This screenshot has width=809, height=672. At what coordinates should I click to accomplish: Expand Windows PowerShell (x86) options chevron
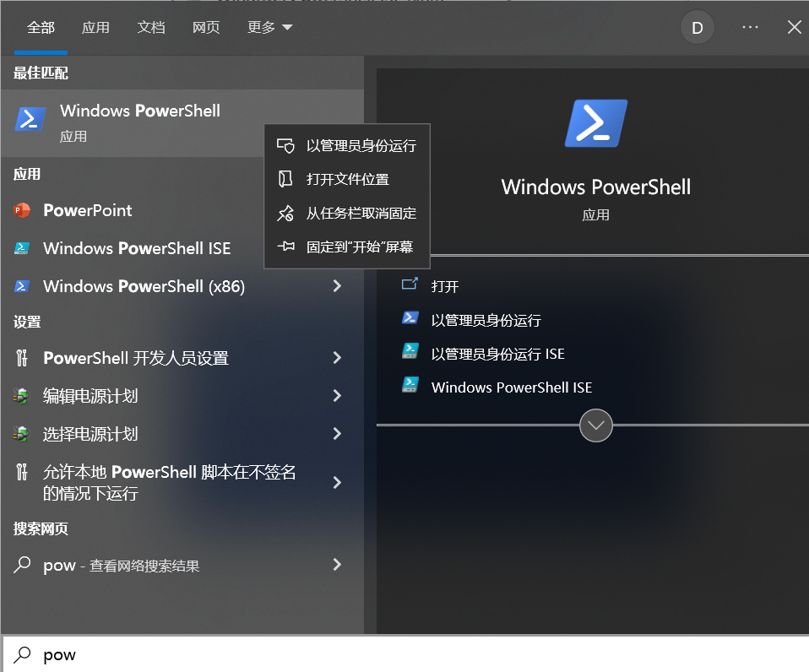337,286
